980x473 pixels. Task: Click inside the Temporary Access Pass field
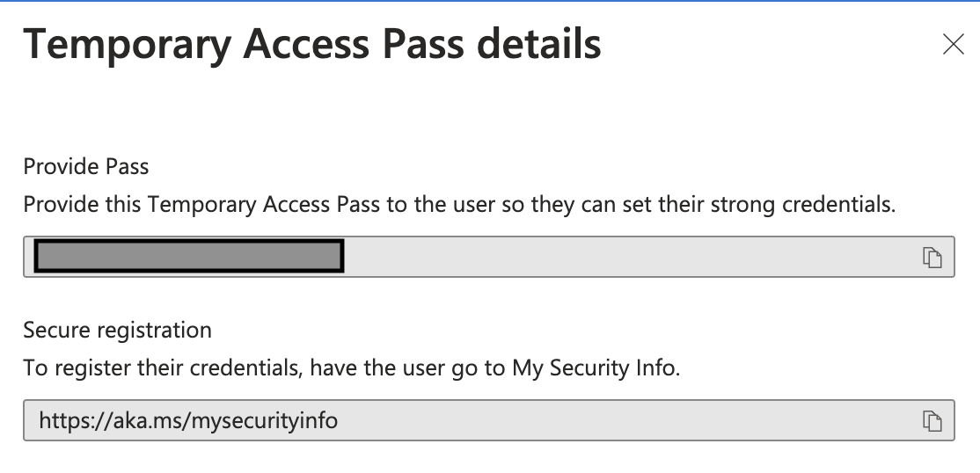pyautogui.click(x=616, y=257)
